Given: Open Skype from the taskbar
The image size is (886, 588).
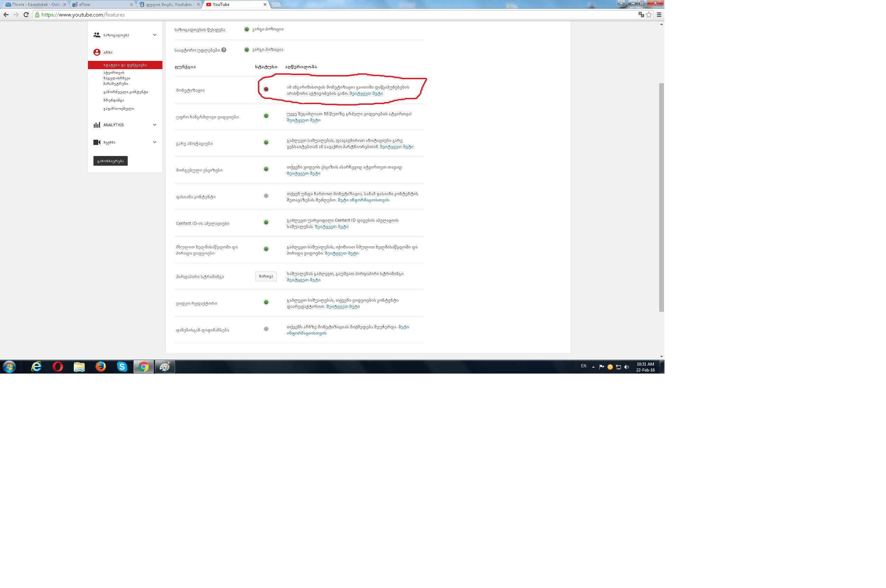Looking at the screenshot, I should tap(122, 366).
